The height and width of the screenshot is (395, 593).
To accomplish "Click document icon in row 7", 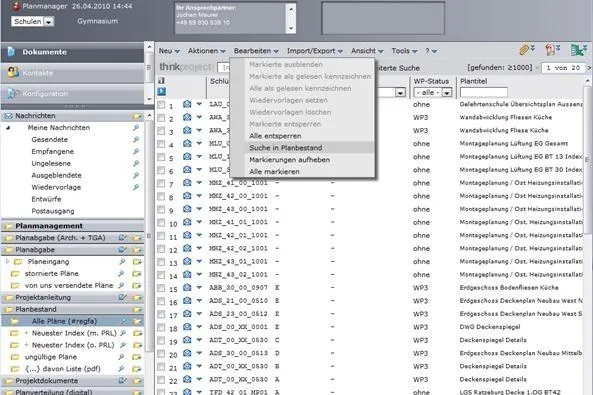I will [x=187, y=183].
